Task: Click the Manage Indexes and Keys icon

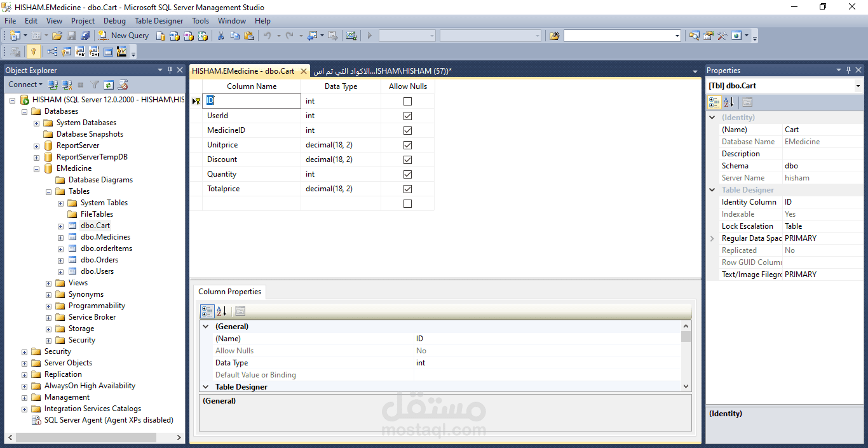Action: click(x=66, y=51)
